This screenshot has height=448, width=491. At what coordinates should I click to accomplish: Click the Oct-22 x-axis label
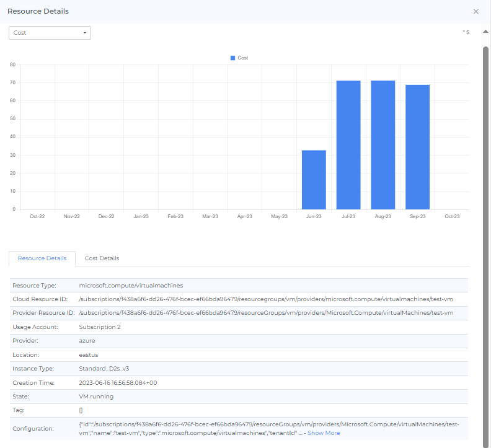pyautogui.click(x=37, y=217)
